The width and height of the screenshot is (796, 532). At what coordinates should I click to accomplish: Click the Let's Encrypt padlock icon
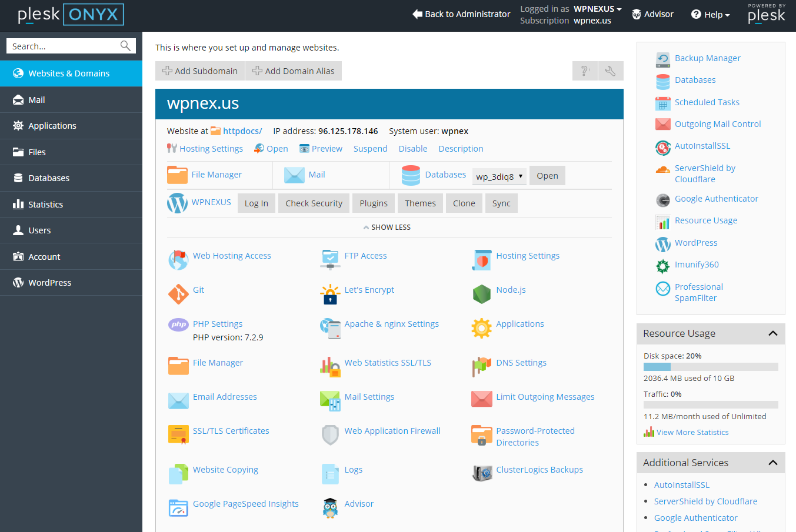click(x=330, y=294)
